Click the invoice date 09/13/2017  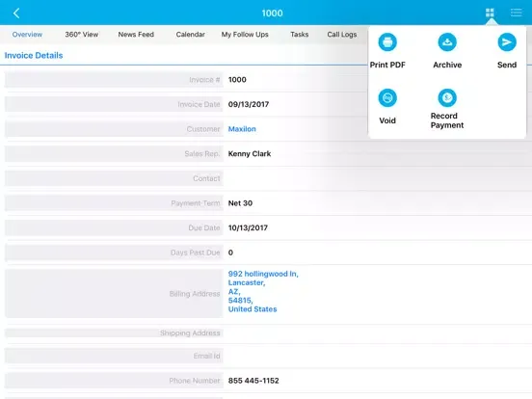249,104
